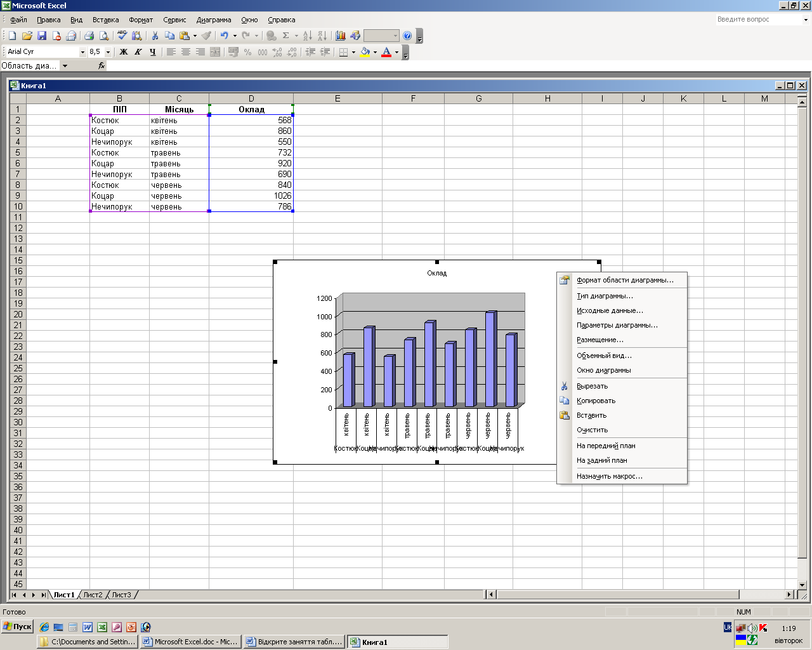Select 'Тип диаграммы...' in the context menu
812x650 pixels.
[605, 296]
